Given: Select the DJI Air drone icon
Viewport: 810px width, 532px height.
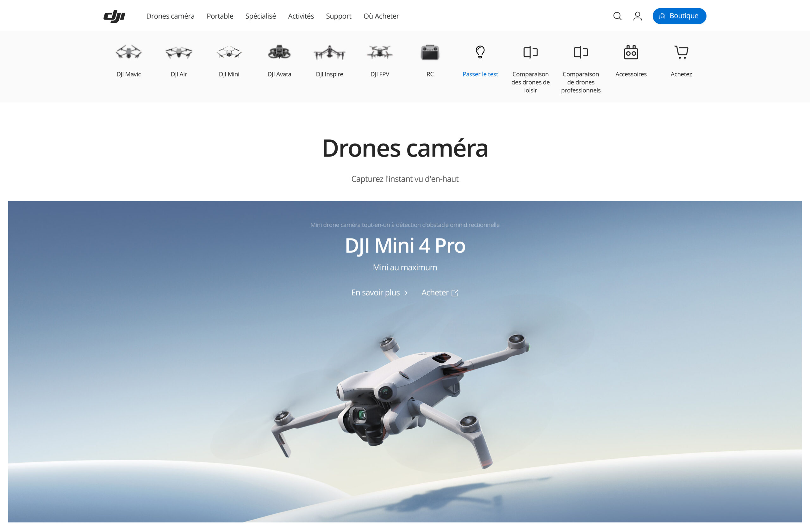Looking at the screenshot, I should coord(179,53).
